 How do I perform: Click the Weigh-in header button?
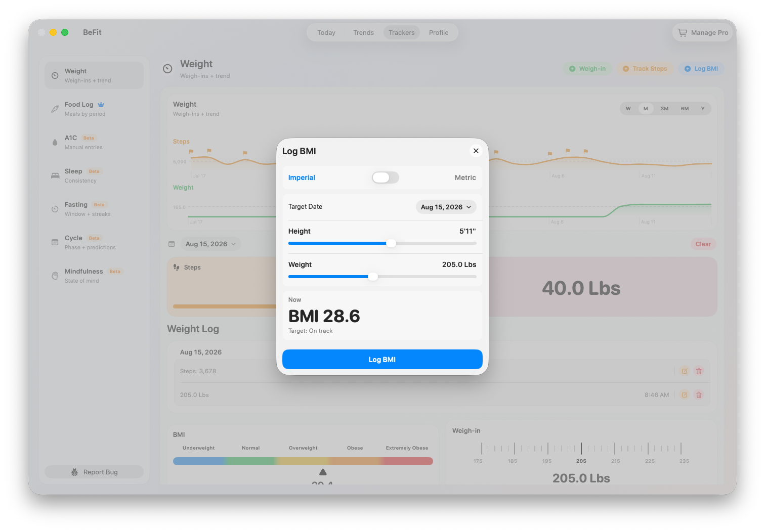587,69
